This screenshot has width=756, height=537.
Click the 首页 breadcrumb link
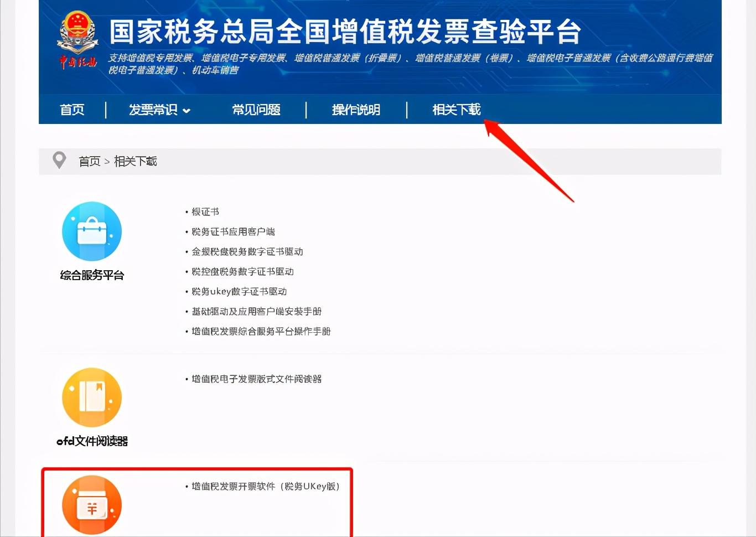[x=90, y=161]
